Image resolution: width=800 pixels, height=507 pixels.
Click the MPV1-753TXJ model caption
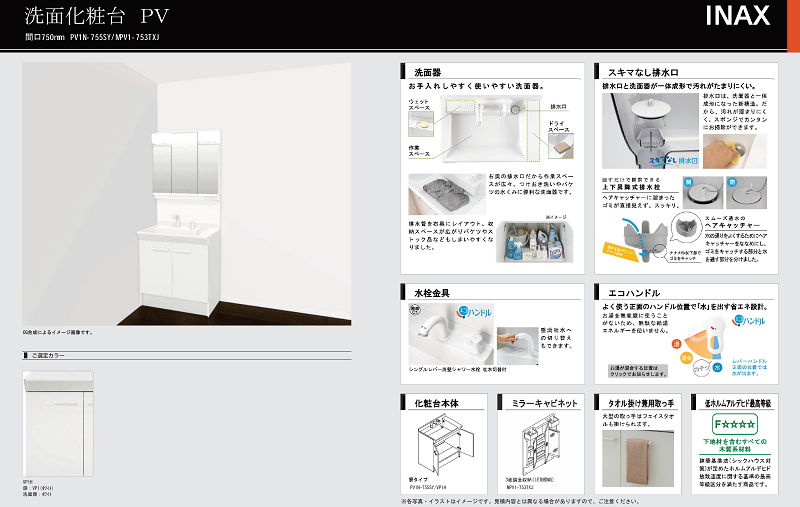click(x=520, y=488)
